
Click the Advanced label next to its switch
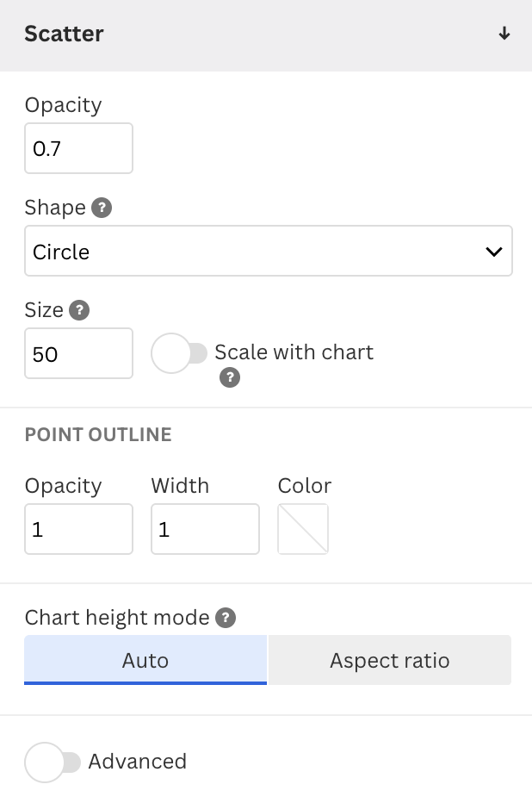click(x=138, y=762)
